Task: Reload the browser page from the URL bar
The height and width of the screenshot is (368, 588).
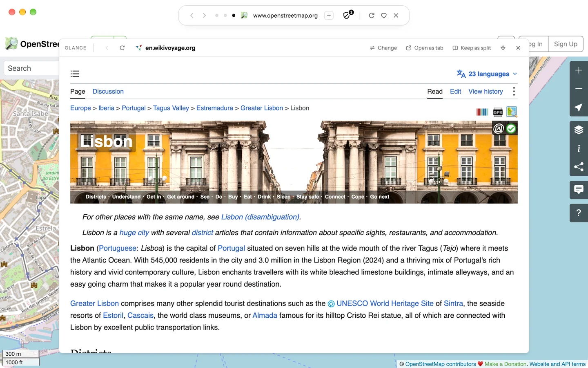Action: [x=372, y=16]
